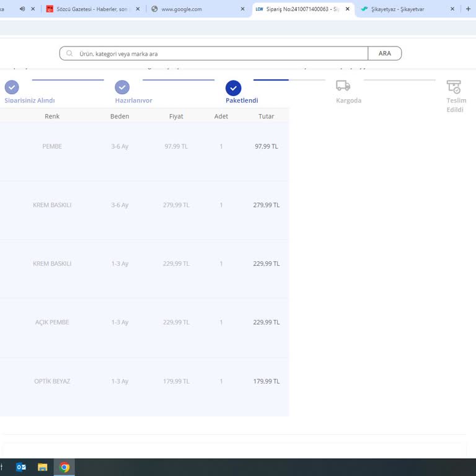
Task: Click the Renk column header
Action: (52, 117)
